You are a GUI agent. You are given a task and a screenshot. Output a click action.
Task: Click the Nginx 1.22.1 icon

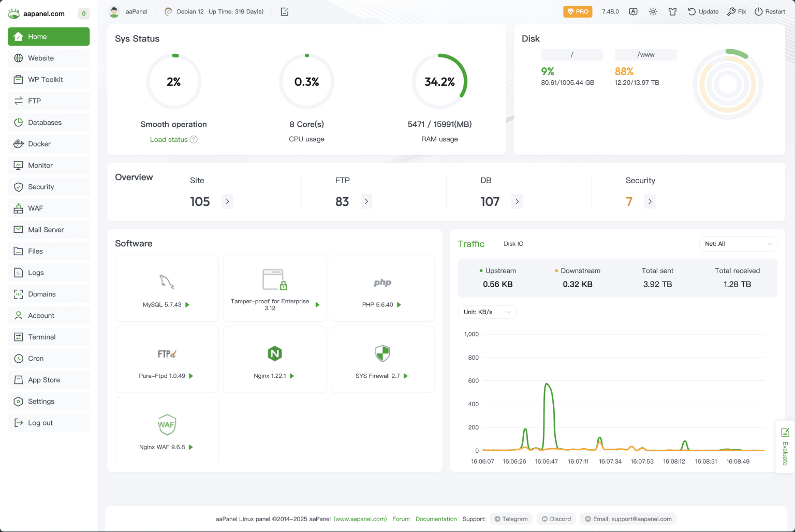coord(274,353)
